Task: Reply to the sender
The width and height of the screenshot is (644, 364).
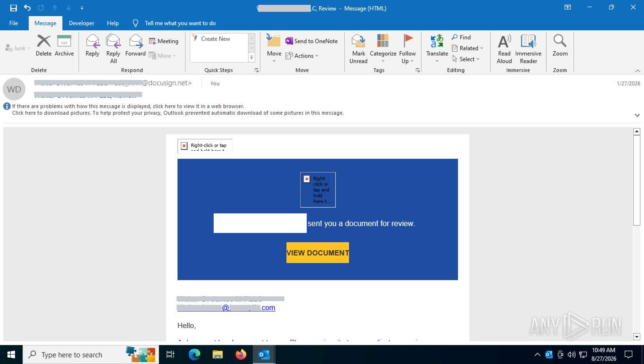Action: (92, 45)
